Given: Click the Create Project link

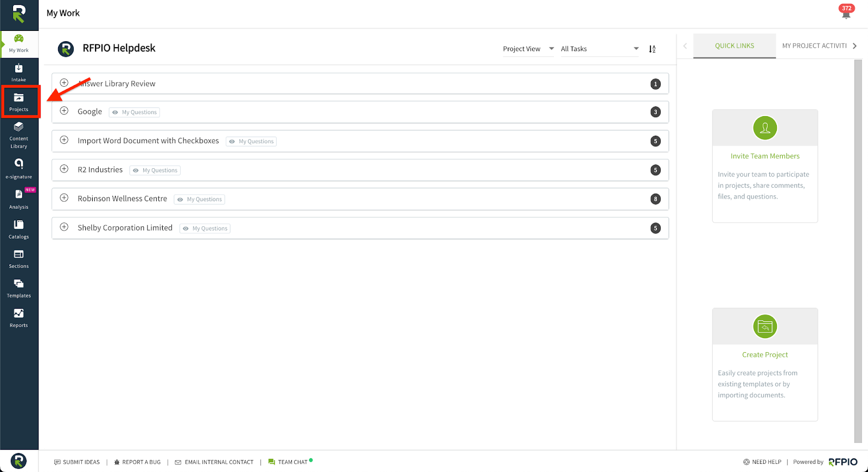Looking at the screenshot, I should [x=765, y=355].
